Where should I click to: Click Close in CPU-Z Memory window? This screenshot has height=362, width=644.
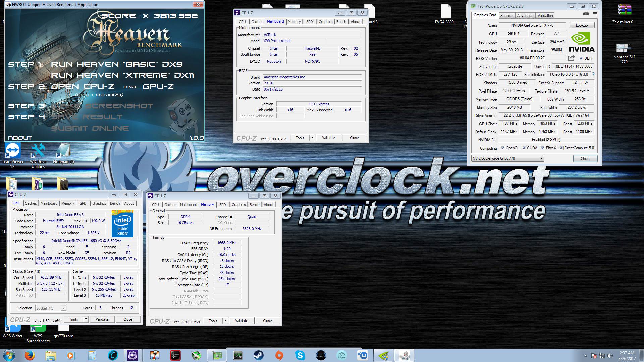coord(267,321)
